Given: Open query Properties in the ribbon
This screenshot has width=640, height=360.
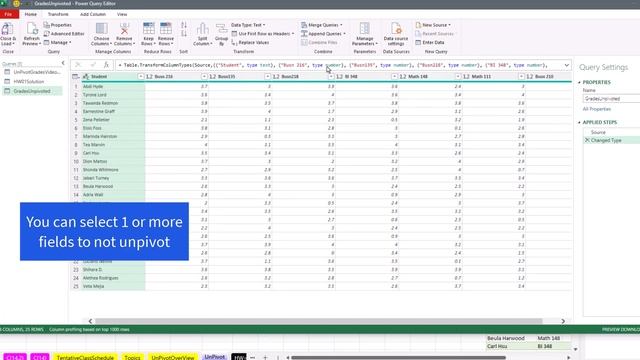Looking at the screenshot, I should [58, 25].
